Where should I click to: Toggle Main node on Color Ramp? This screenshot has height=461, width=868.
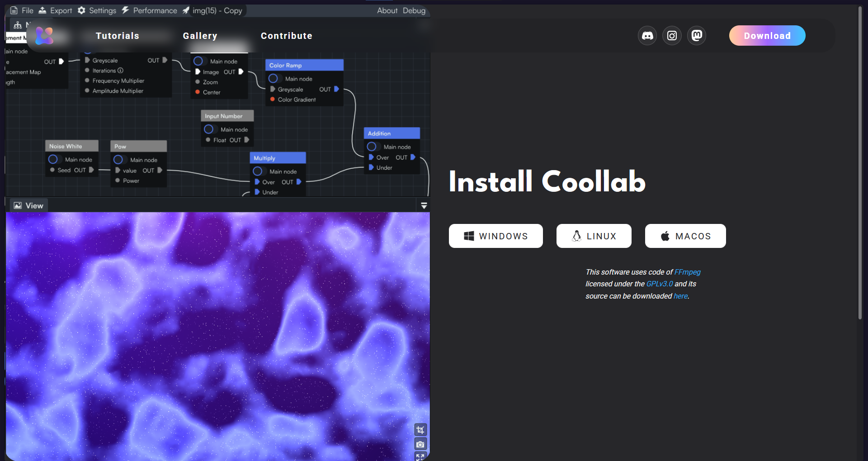point(273,79)
